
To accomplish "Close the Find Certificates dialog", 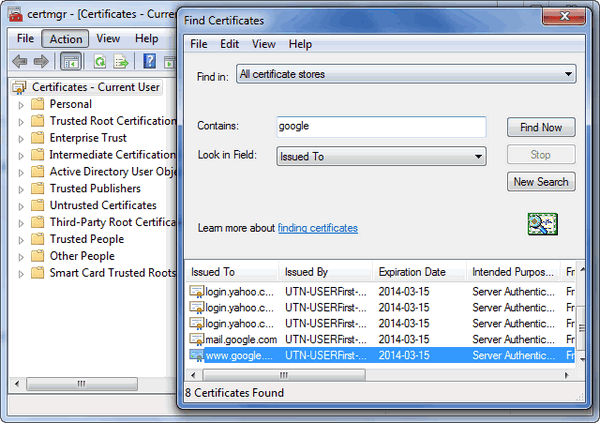I will [564, 16].
